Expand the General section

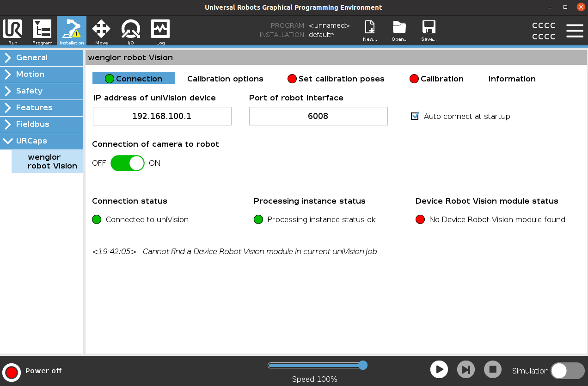(42, 57)
